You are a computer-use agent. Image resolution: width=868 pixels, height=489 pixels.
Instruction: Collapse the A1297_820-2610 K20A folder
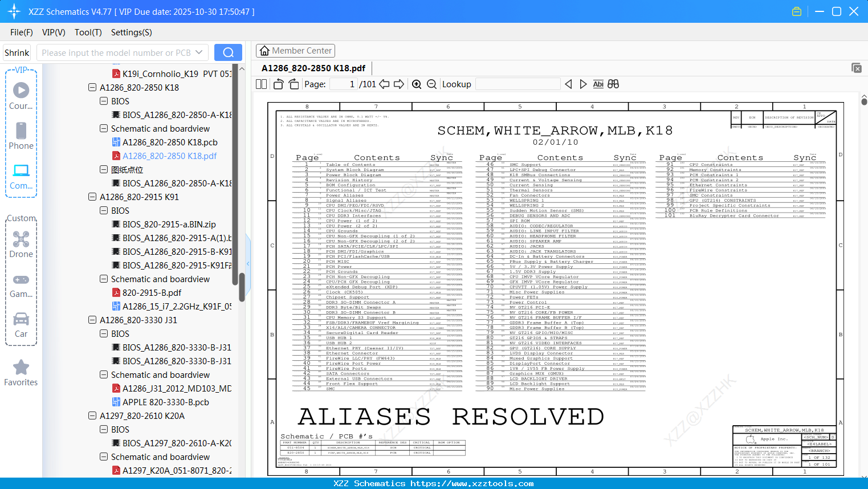(92, 416)
